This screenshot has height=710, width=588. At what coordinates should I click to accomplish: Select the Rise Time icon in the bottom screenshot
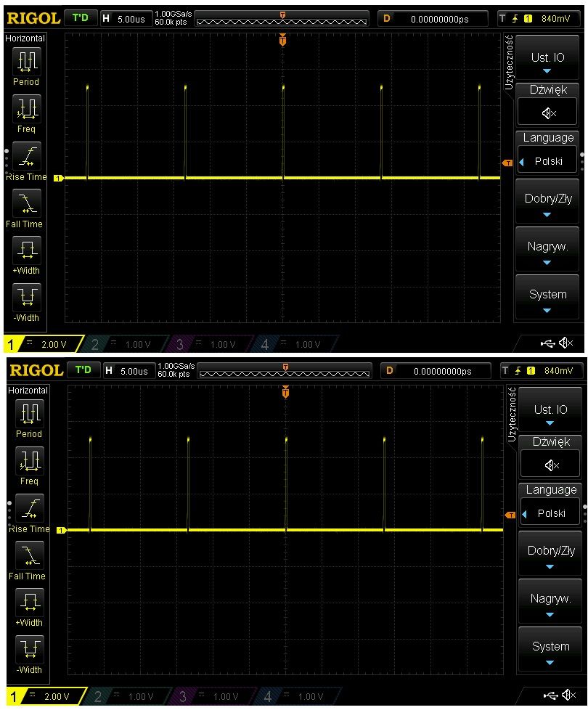tap(30, 507)
